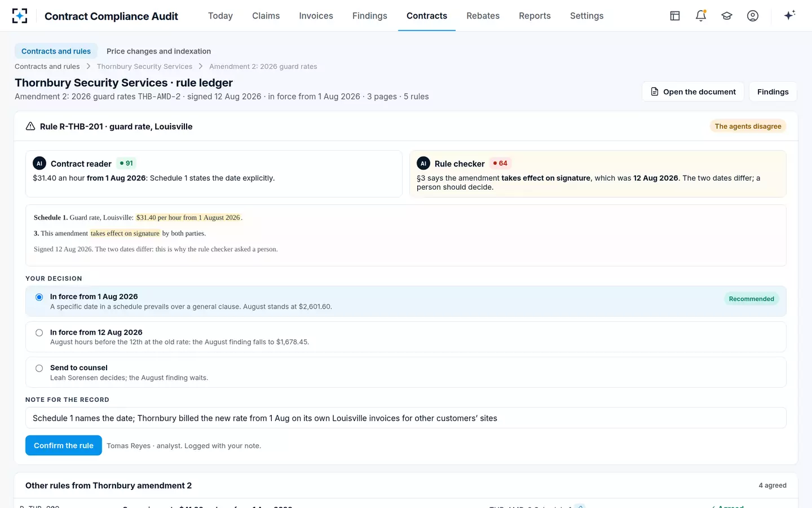The width and height of the screenshot is (812, 508).
Task: Click 'Other rules from Thornbury amendment 2' heading
Action: (x=109, y=485)
